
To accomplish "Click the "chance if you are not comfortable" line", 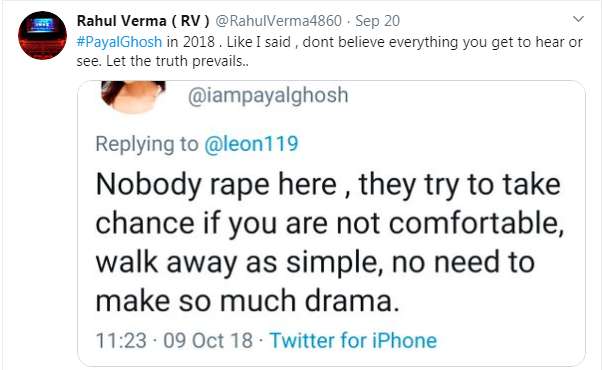I will pos(330,224).
